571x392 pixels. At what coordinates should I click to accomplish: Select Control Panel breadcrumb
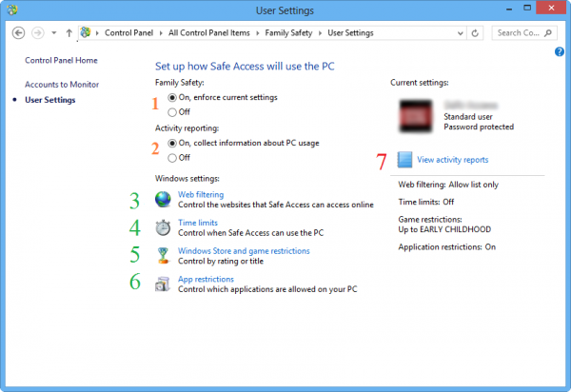128,32
